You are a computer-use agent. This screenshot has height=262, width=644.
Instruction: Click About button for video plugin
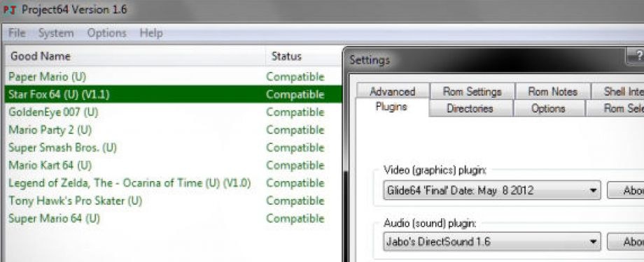point(626,190)
